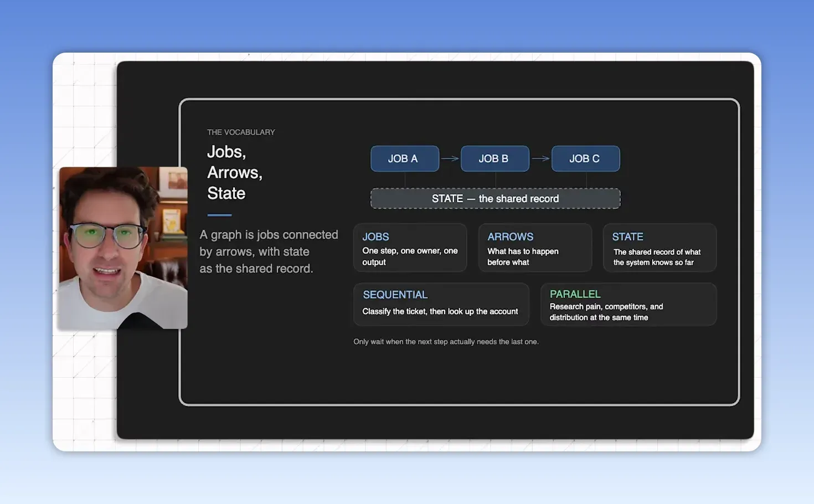Select the text "One step, one owner, one output"
Image resolution: width=814 pixels, height=504 pixels.
click(x=410, y=256)
